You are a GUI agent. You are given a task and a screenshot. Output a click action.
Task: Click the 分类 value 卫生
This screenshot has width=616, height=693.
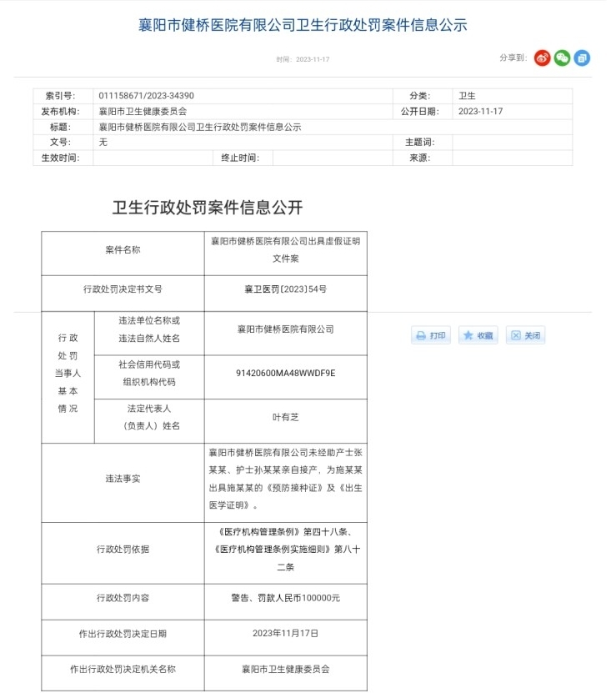(x=467, y=96)
